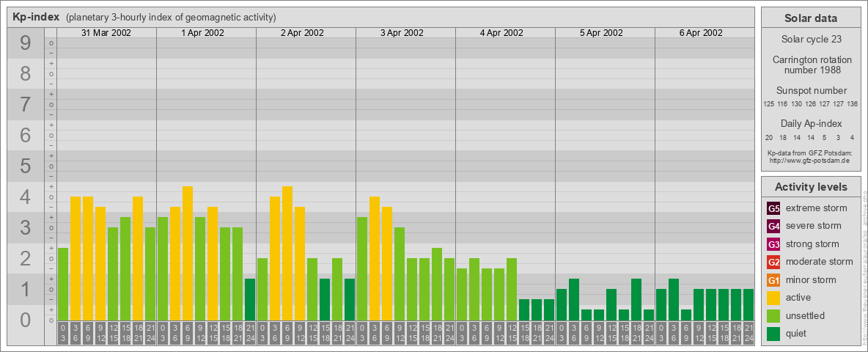Click the Ap-index value 18
Image resolution: width=868 pixels, height=352 pixels.
click(x=783, y=137)
